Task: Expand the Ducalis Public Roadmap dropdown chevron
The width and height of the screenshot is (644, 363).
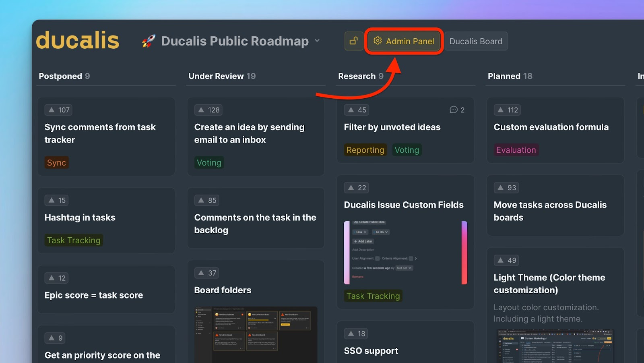Action: pyautogui.click(x=317, y=40)
